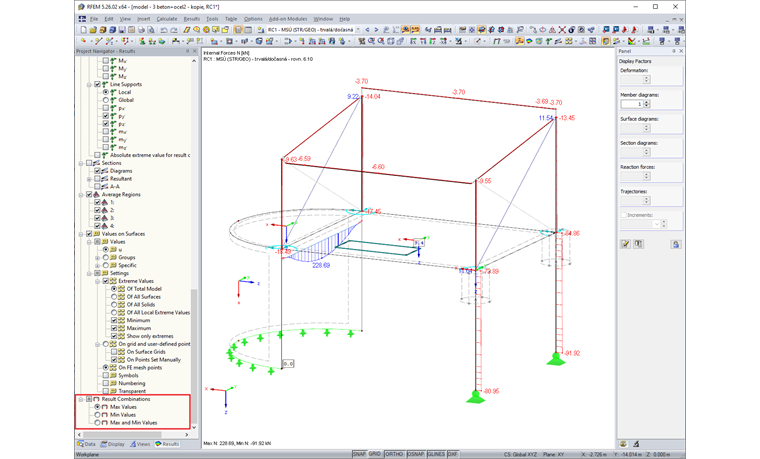Enable the Increments checkbox in Panel
This screenshot has width=760, height=459.
[x=624, y=215]
